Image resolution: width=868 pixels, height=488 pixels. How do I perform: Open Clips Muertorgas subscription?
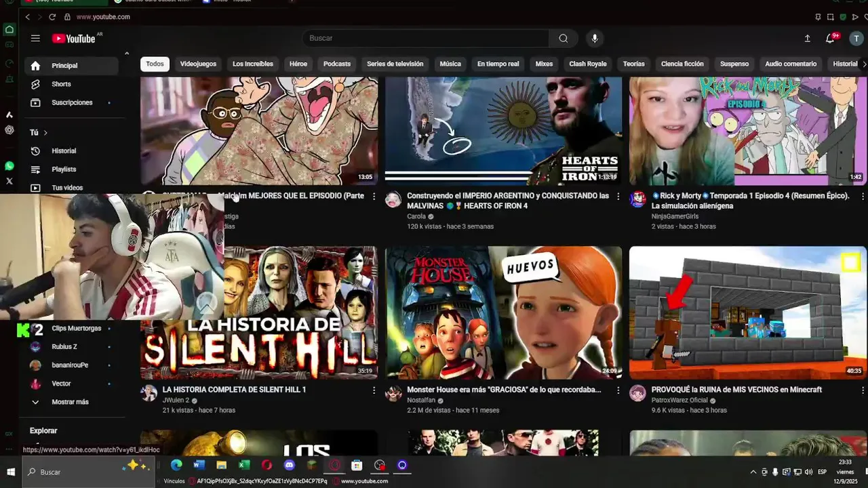click(x=72, y=328)
